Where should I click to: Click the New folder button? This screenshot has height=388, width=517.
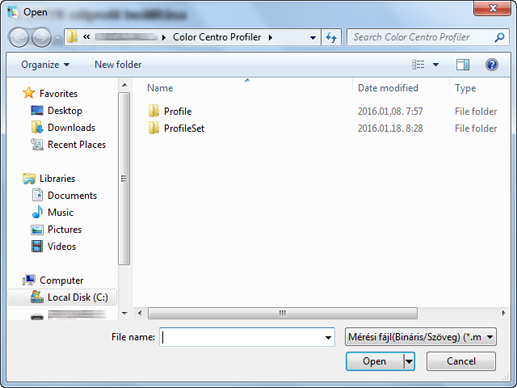click(118, 64)
